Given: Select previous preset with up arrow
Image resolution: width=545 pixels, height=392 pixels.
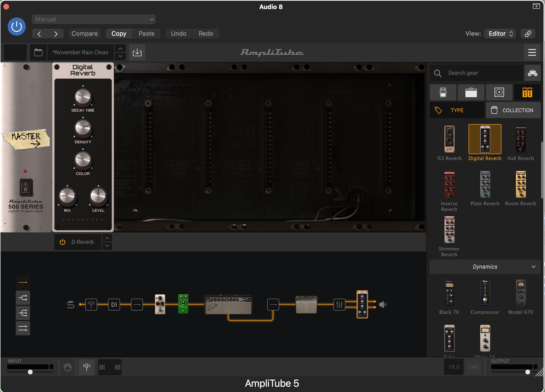Looking at the screenshot, I should [x=120, y=49].
